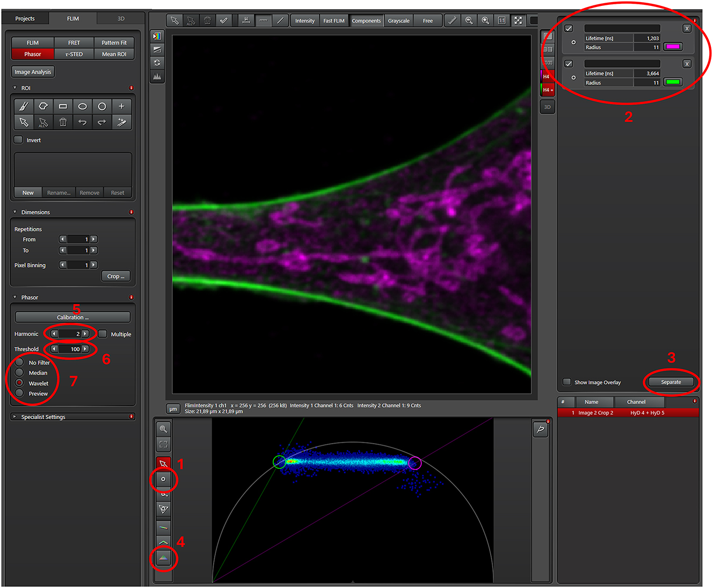Enable the Invert option in the ROI panel
713x588 pixels.
18,140
